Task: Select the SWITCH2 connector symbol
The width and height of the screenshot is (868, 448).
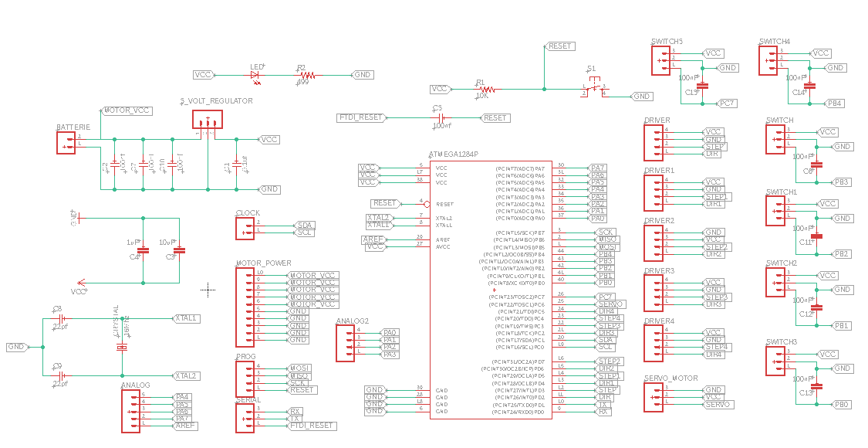Action: pos(775,283)
